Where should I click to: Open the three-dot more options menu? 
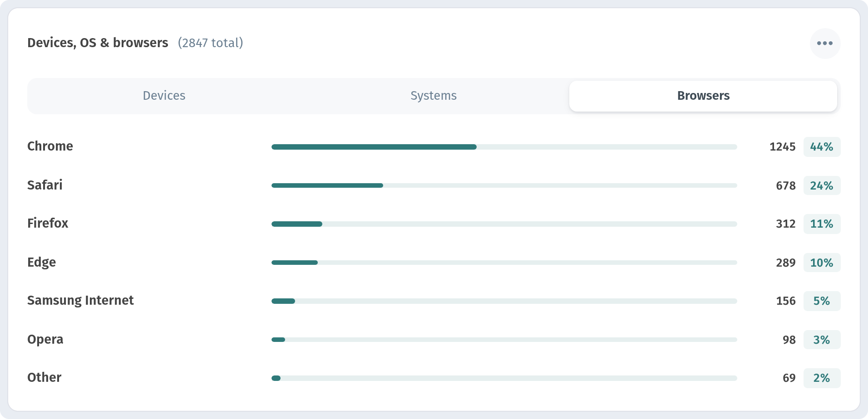825,44
